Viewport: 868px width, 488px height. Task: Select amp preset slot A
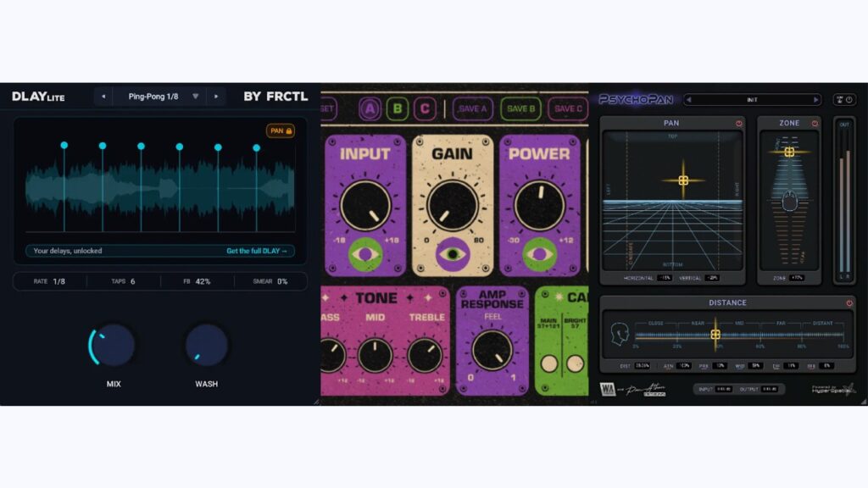coord(370,109)
